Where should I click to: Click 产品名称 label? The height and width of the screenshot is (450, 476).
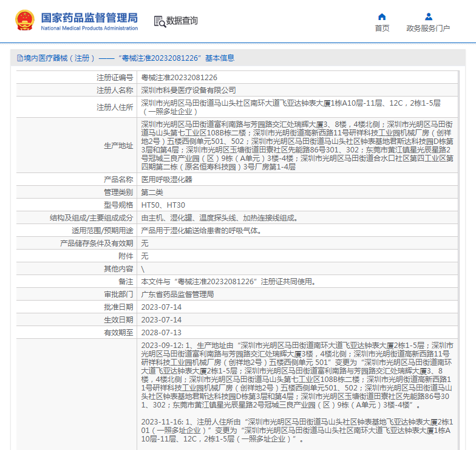click(x=118, y=180)
